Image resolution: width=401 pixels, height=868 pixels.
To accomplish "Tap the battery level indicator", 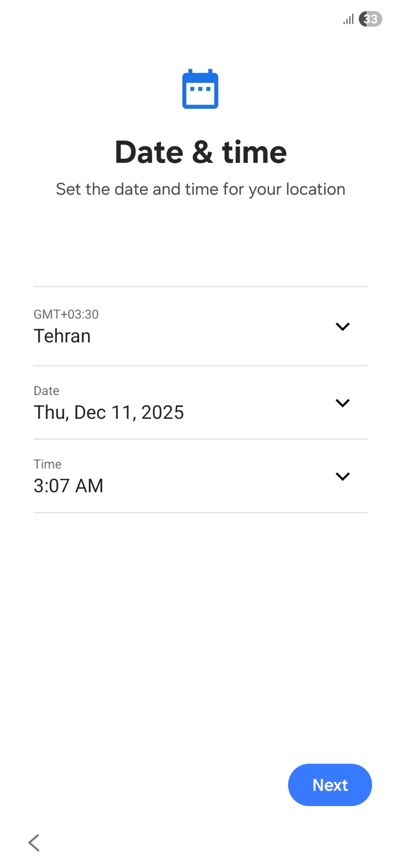I will tap(370, 19).
